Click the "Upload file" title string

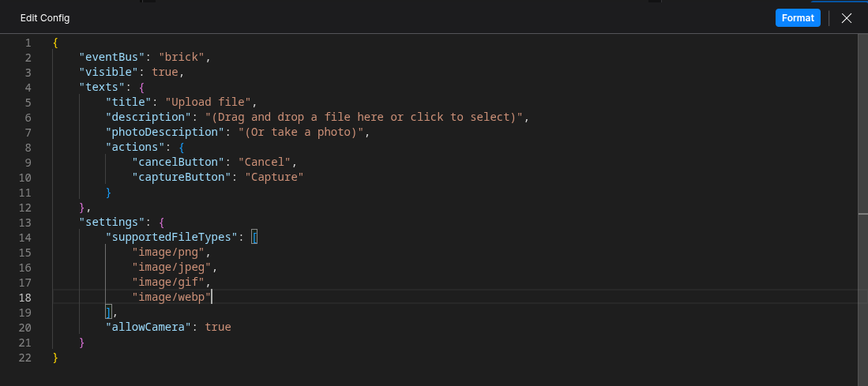coord(211,103)
